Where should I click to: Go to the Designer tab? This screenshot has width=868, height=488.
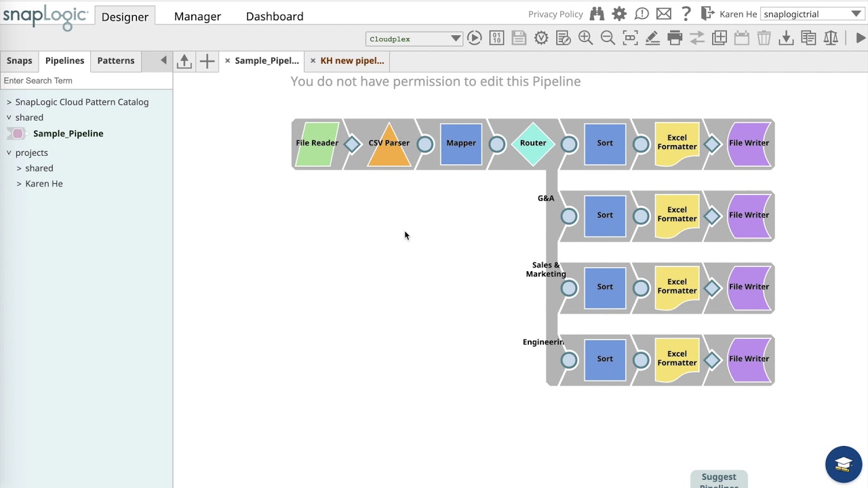125,16
